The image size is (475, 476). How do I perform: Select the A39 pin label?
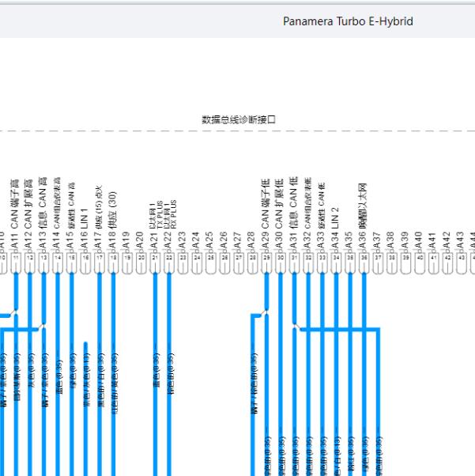pos(405,240)
